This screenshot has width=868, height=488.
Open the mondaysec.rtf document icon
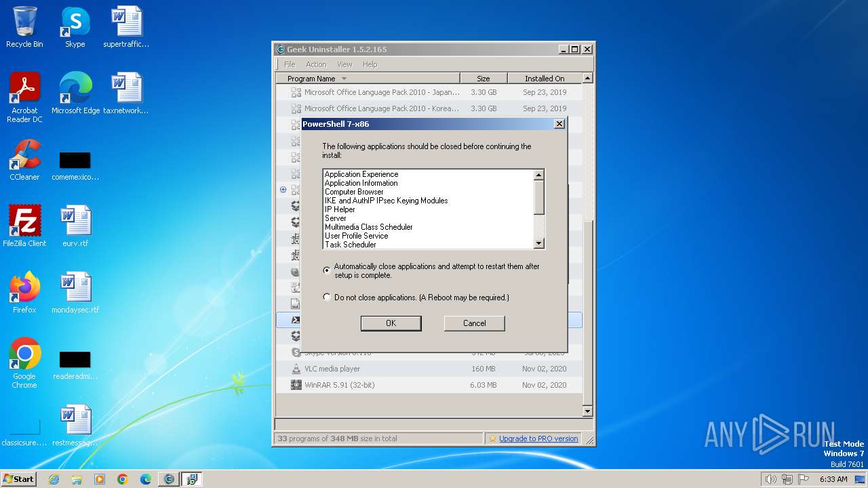(x=75, y=293)
